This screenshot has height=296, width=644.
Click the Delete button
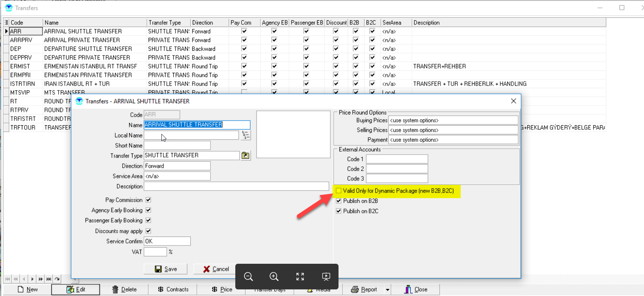[124, 289]
